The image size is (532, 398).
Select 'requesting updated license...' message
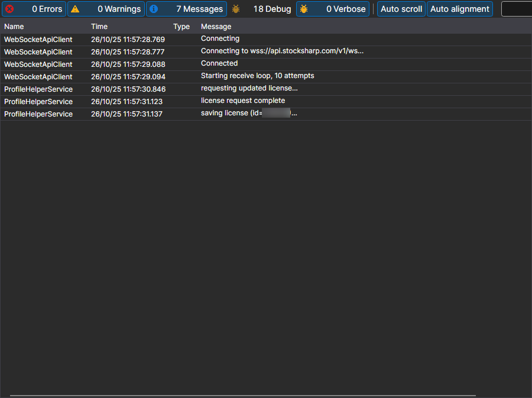(249, 88)
